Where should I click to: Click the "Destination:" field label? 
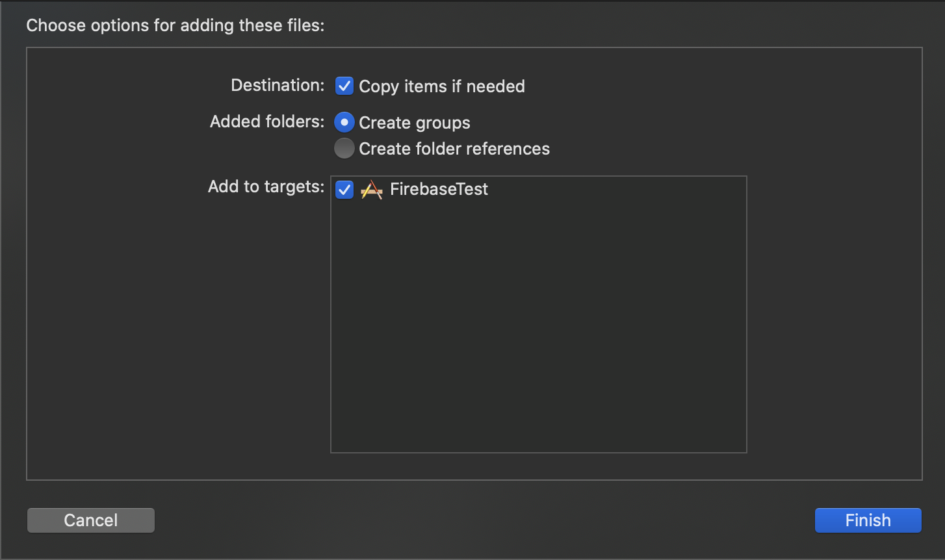[278, 85]
